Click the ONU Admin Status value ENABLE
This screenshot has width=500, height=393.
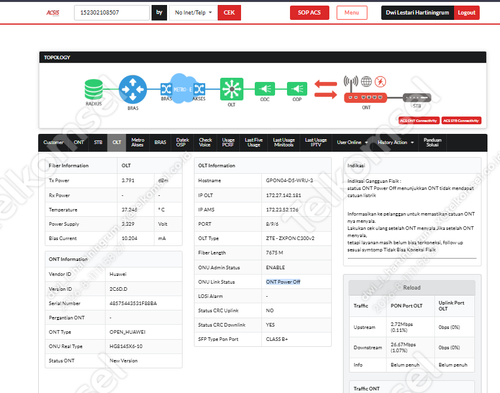click(275, 267)
